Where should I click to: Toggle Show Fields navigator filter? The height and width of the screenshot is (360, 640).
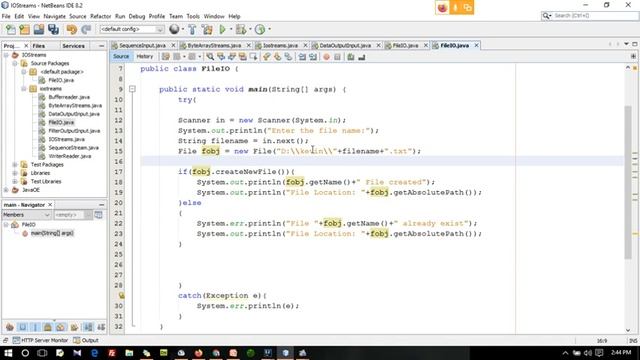[x=22, y=327]
